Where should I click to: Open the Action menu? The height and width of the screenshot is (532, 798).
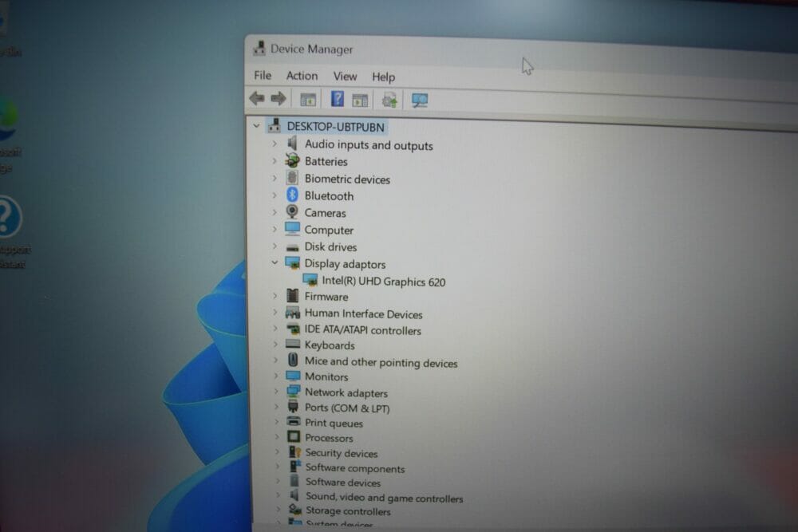pyautogui.click(x=302, y=76)
